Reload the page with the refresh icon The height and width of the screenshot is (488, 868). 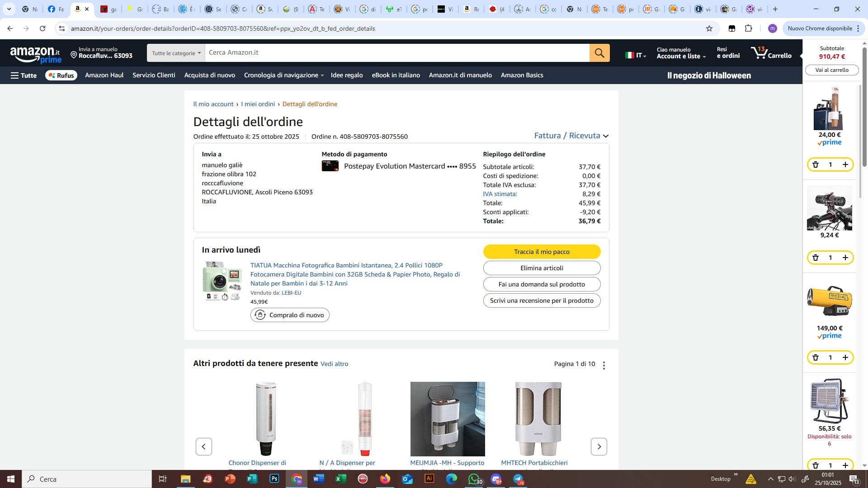click(42, 28)
